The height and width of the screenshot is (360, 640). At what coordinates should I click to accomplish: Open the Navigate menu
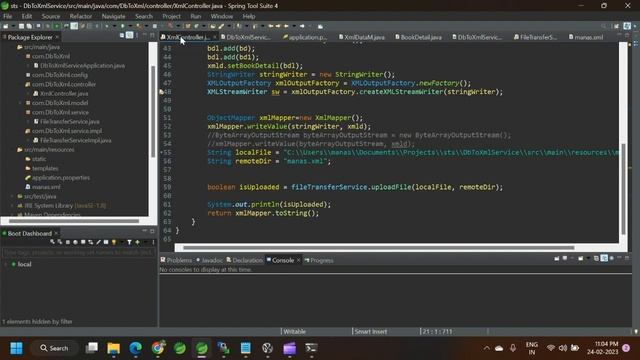tap(113, 16)
